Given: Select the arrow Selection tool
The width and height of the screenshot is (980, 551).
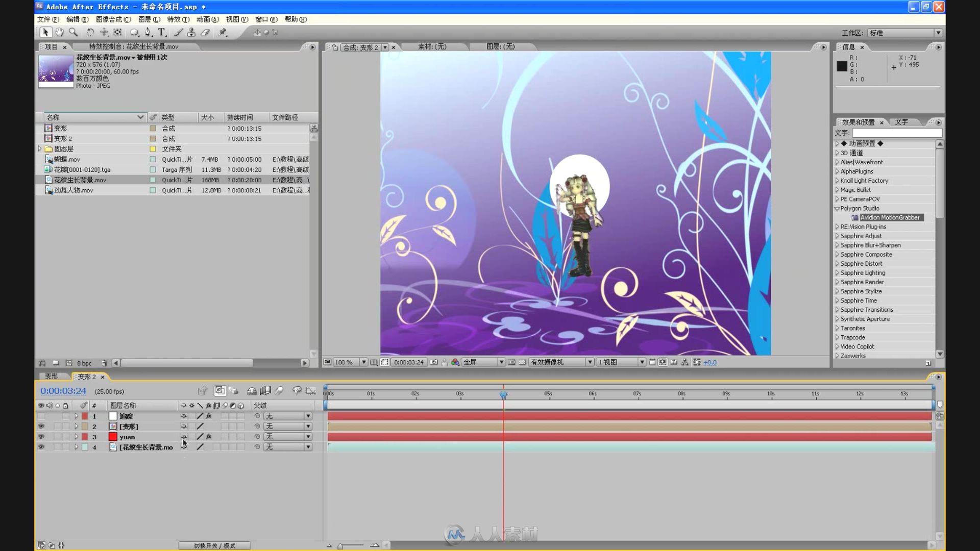Looking at the screenshot, I should (x=45, y=32).
